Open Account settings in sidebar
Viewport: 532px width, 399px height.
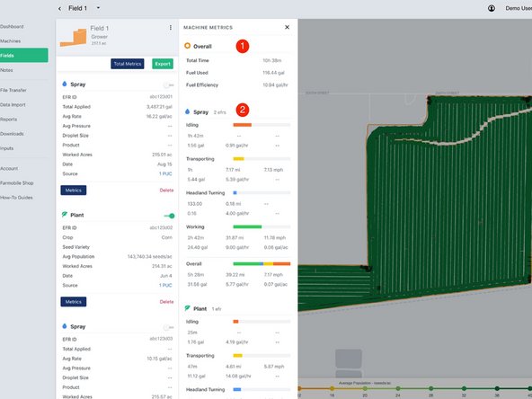coord(9,169)
